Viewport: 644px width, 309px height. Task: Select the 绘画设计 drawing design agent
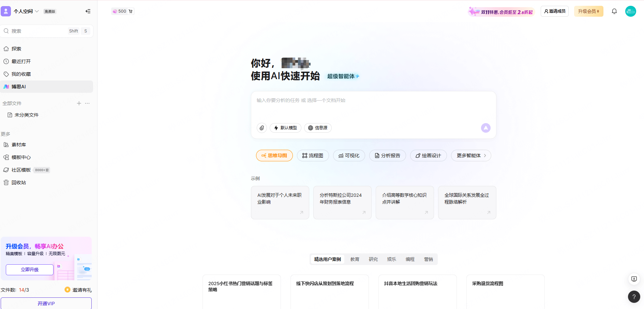(428, 155)
